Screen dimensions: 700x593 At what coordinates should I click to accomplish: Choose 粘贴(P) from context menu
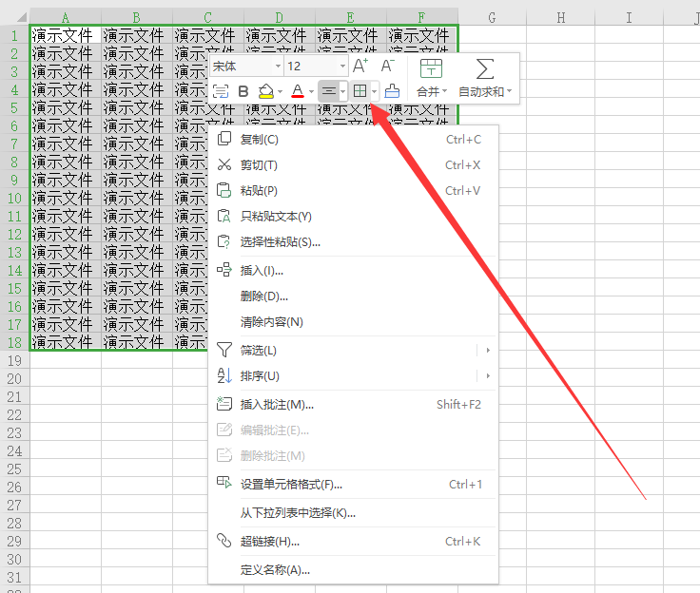(353, 191)
